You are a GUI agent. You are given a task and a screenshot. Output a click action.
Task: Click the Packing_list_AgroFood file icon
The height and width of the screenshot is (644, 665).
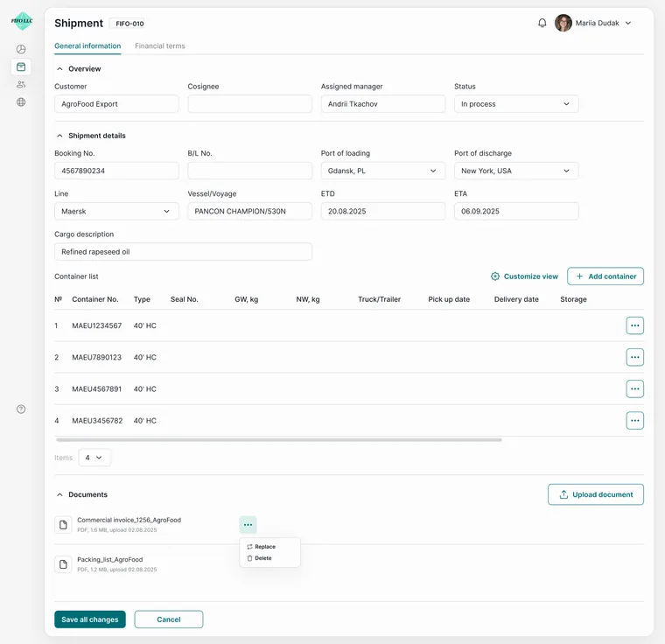[x=63, y=564]
